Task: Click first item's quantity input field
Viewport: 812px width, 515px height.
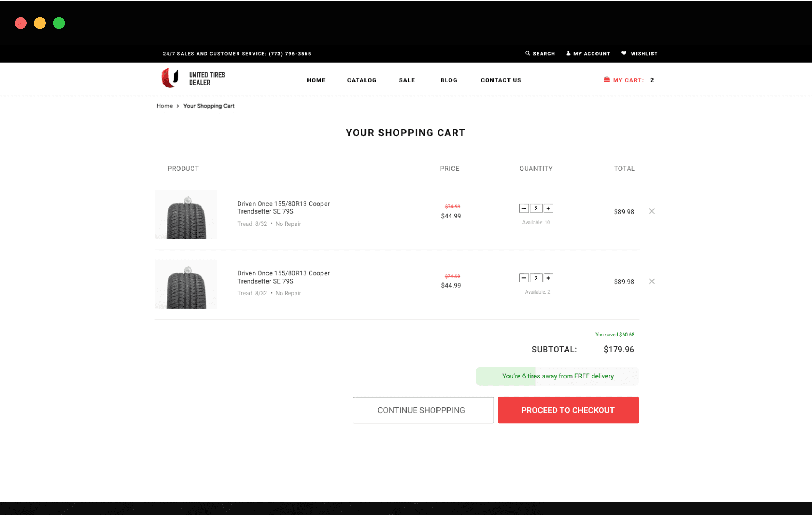Action: (536, 209)
